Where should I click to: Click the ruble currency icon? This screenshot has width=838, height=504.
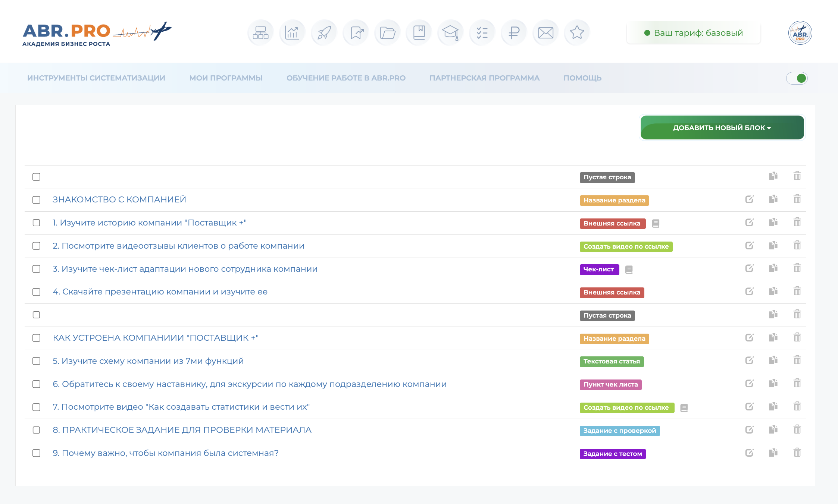coord(514,33)
